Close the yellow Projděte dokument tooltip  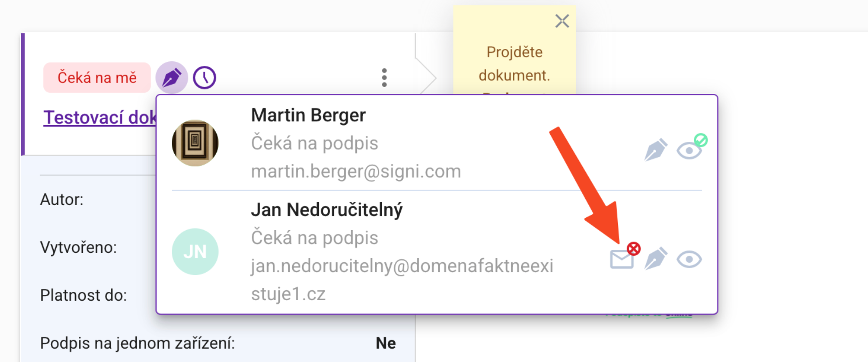562,21
